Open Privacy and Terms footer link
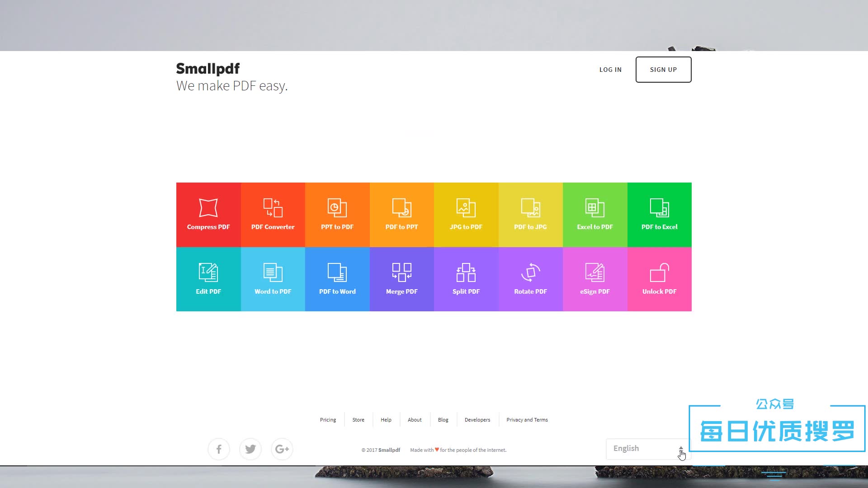The image size is (868, 488). [x=527, y=420]
